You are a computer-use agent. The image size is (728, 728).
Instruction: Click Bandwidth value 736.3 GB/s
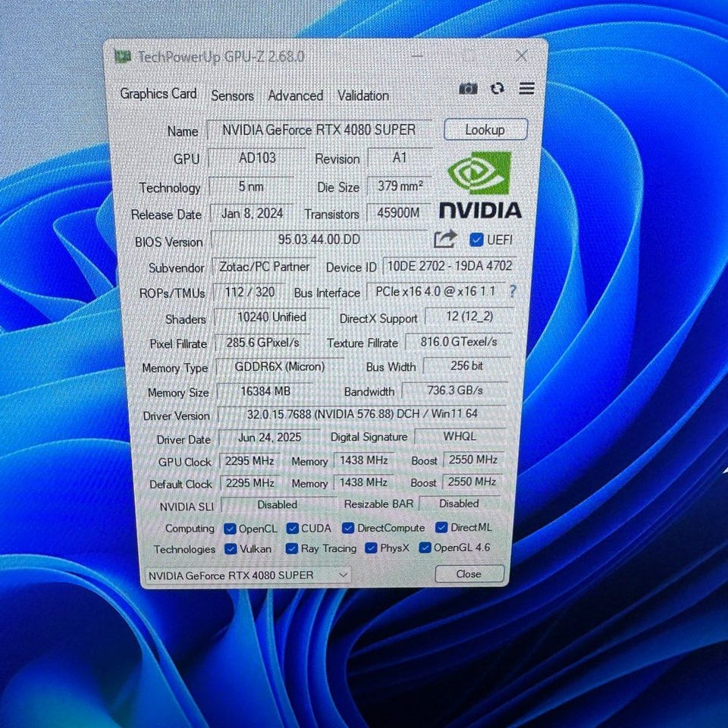[455, 391]
